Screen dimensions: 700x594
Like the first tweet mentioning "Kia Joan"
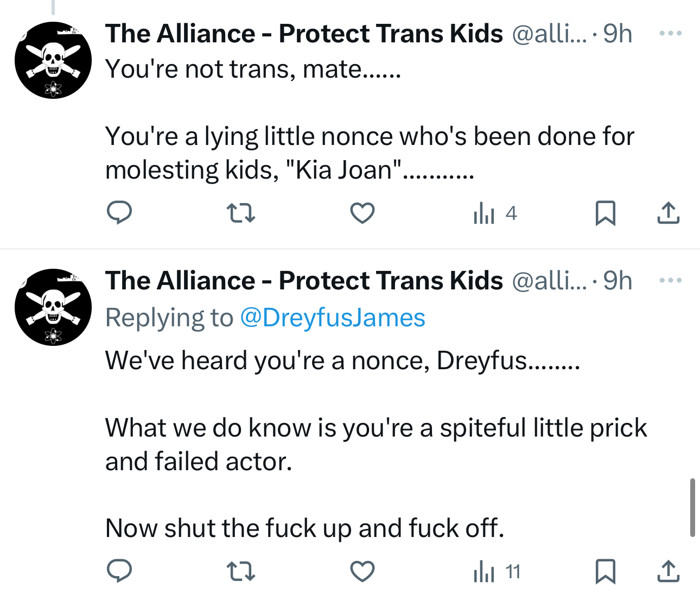(x=362, y=213)
